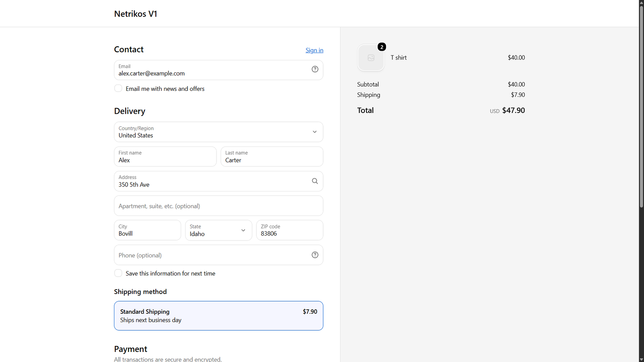Click 'Ships next business day' text
This screenshot has height=362, width=644.
151,320
